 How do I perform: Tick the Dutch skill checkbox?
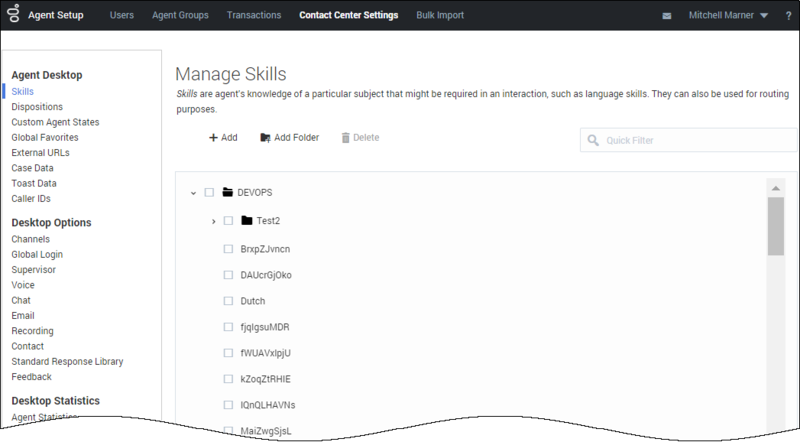coord(228,301)
